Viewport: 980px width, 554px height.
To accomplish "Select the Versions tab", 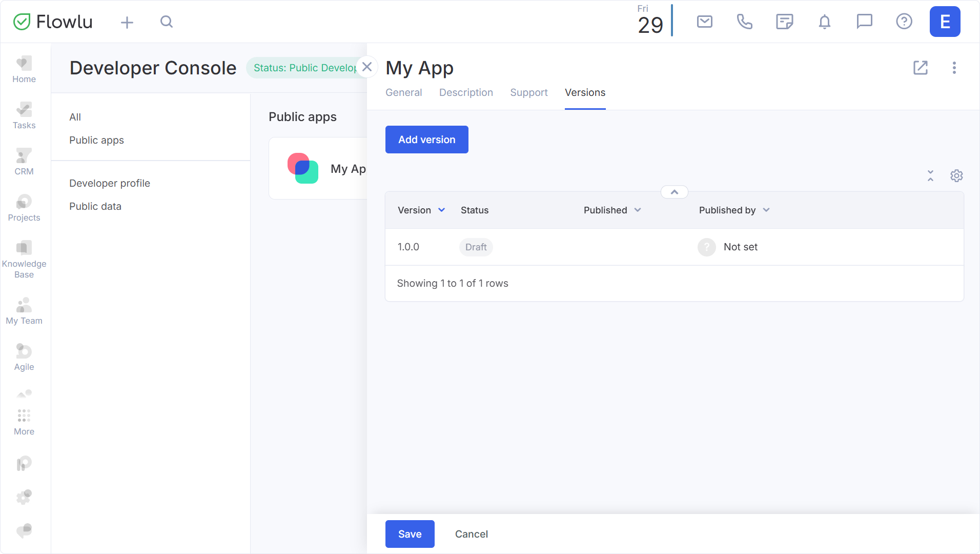I will (585, 92).
